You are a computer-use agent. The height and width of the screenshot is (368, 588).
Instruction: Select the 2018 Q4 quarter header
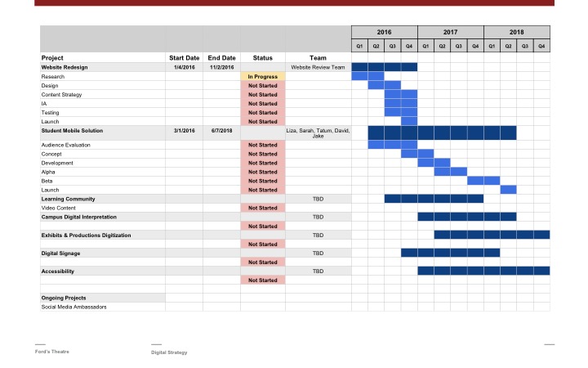tap(541, 46)
